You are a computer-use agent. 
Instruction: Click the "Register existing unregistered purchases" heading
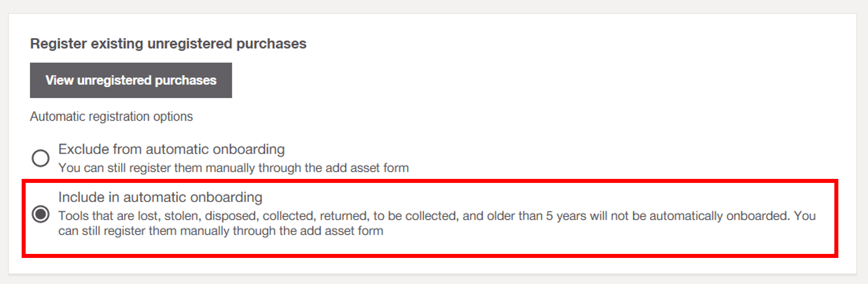pyautogui.click(x=168, y=44)
